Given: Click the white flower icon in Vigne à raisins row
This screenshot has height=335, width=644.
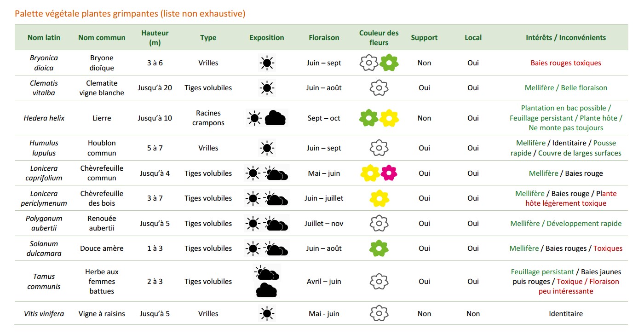Looking at the screenshot, I should (x=379, y=313).
